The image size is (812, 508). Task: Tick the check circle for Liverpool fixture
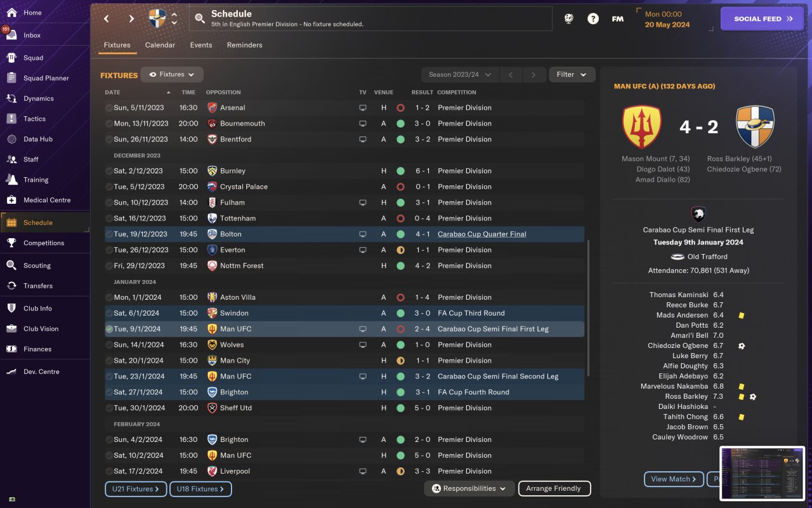[109, 471]
